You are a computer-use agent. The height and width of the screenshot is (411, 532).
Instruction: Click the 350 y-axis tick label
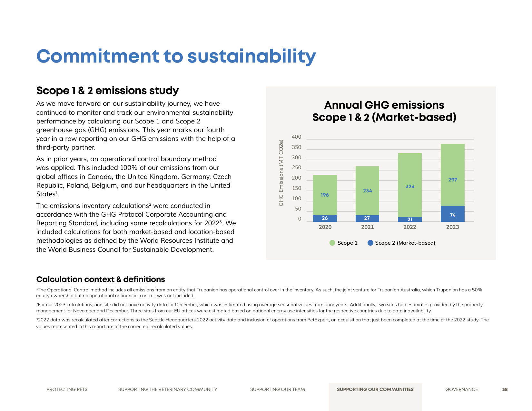(296, 147)
